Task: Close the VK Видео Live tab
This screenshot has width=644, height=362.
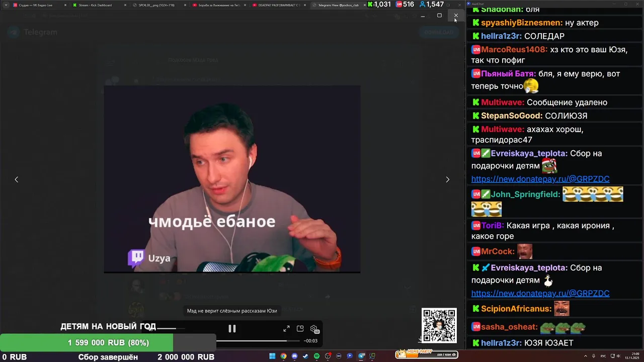Action: coord(64,5)
